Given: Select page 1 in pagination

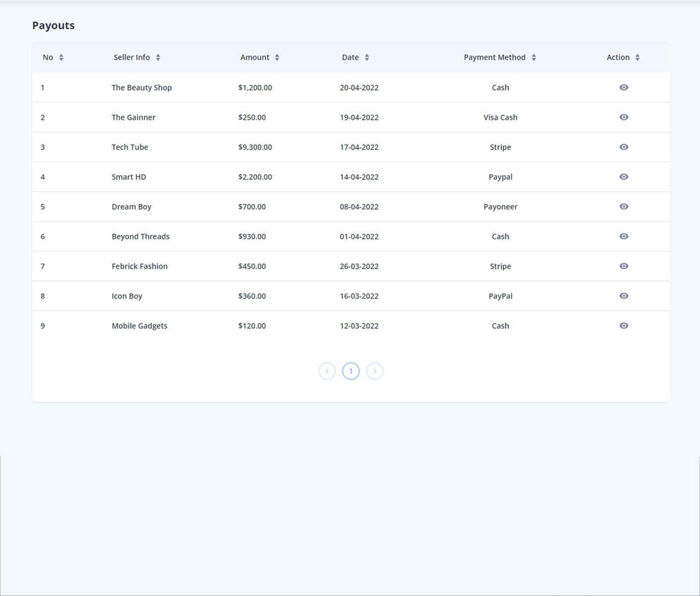Looking at the screenshot, I should [x=351, y=371].
